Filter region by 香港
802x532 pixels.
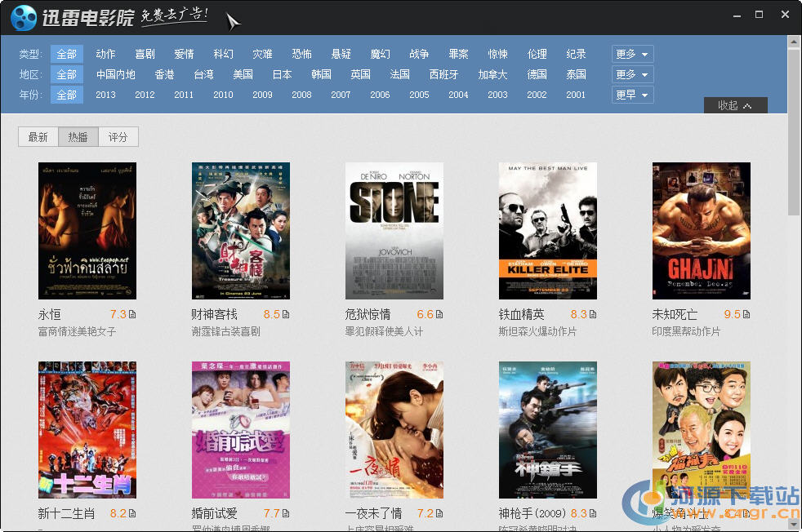[164, 74]
